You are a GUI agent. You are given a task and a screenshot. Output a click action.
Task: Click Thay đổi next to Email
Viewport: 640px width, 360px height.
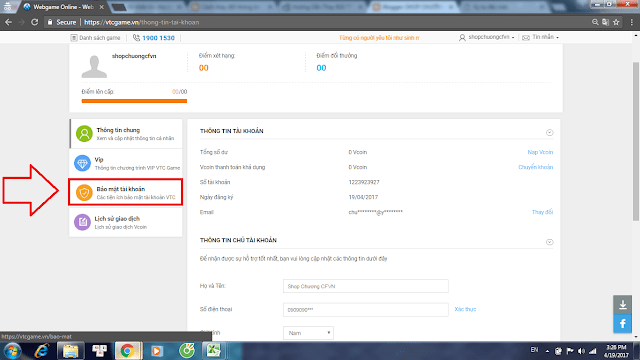click(542, 212)
